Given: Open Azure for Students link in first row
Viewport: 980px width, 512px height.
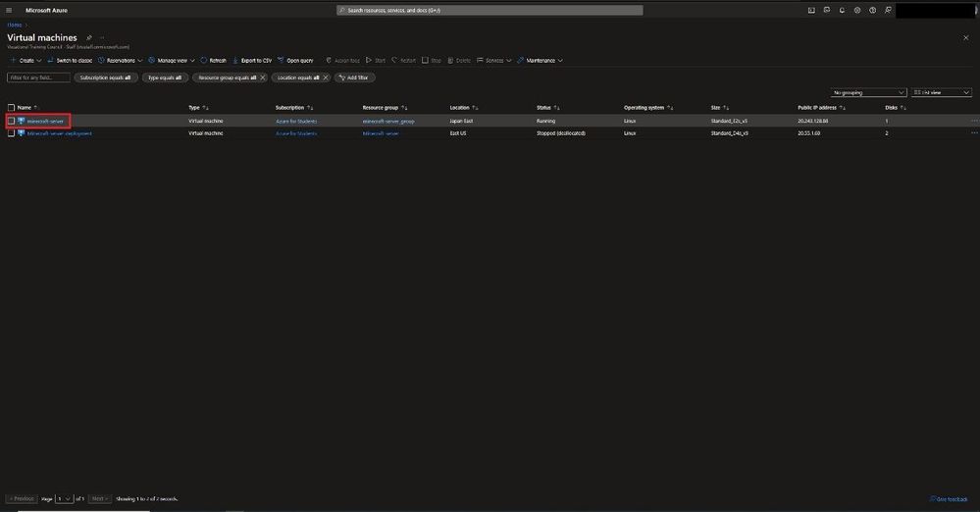Looking at the screenshot, I should pos(296,122).
